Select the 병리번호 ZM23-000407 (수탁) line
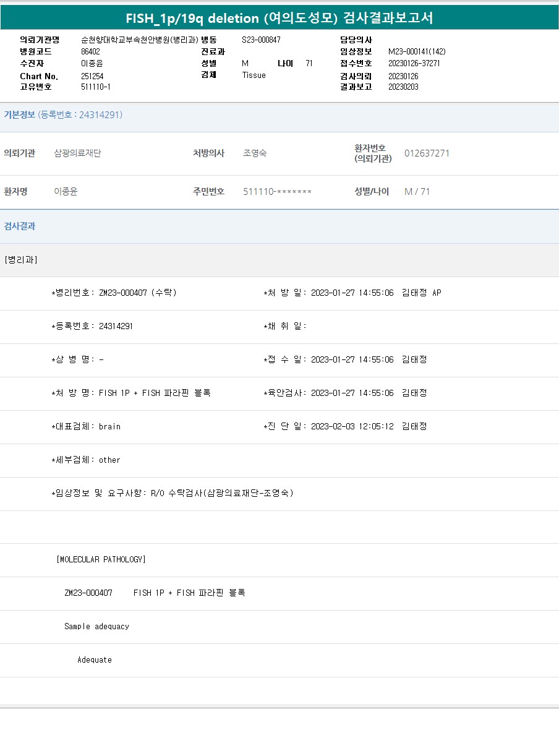 tap(114, 293)
